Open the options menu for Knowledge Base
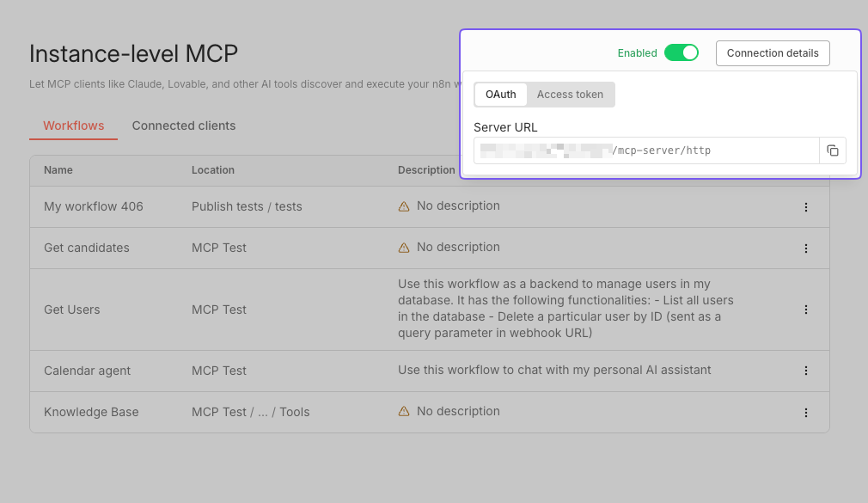Image resolution: width=868 pixels, height=503 pixels. [x=805, y=412]
